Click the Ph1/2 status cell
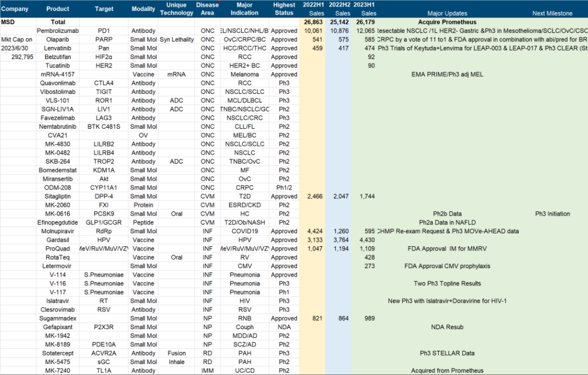 [284, 187]
